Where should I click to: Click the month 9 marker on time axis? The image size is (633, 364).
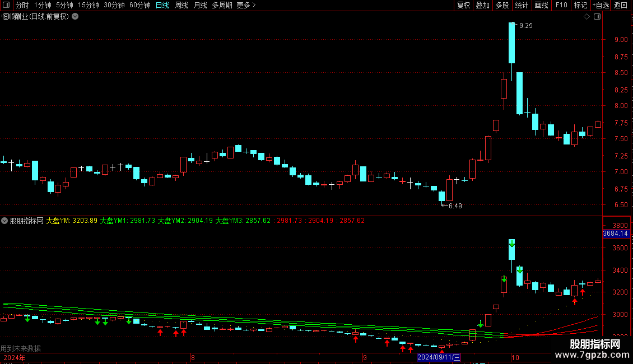(365, 357)
